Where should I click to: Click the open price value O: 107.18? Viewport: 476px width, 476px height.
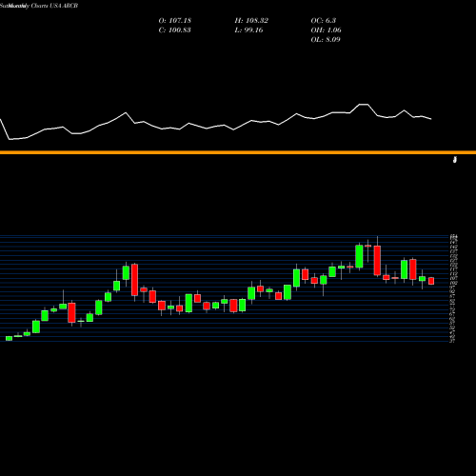click(x=175, y=21)
